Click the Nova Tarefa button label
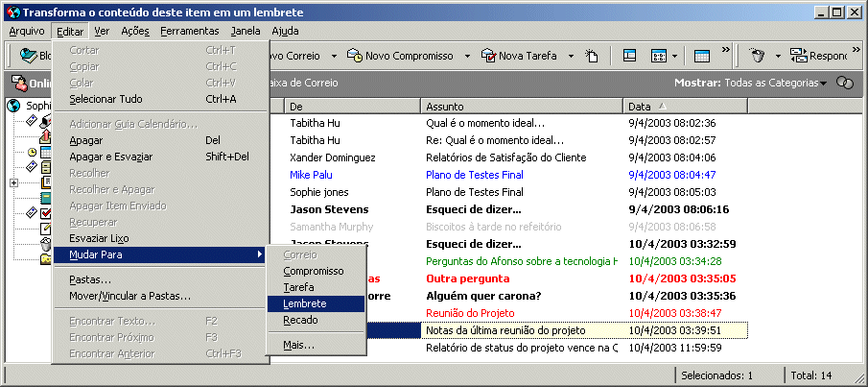Viewport: 868px width, 387px height. click(x=528, y=56)
